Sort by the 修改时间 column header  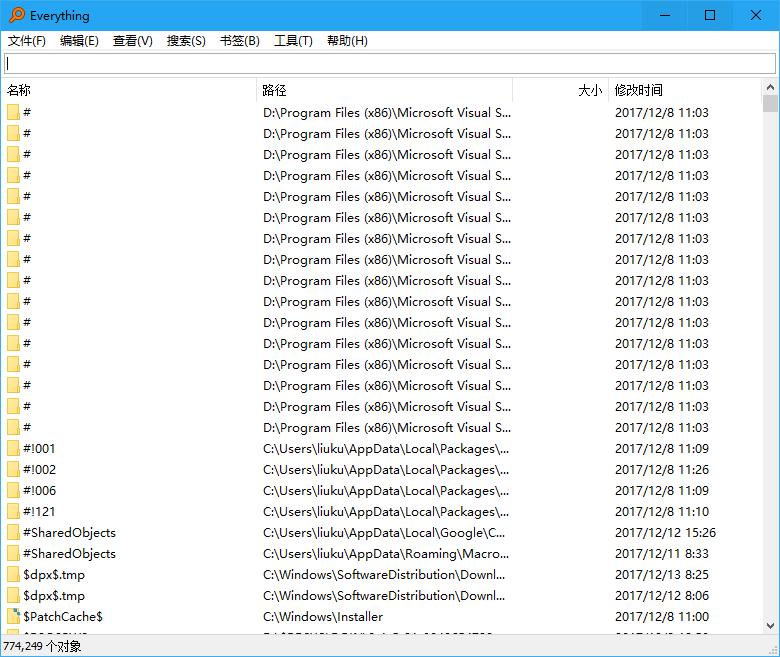[684, 90]
